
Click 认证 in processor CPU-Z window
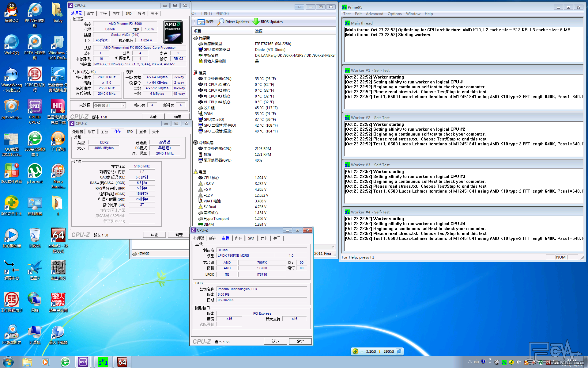click(x=153, y=117)
